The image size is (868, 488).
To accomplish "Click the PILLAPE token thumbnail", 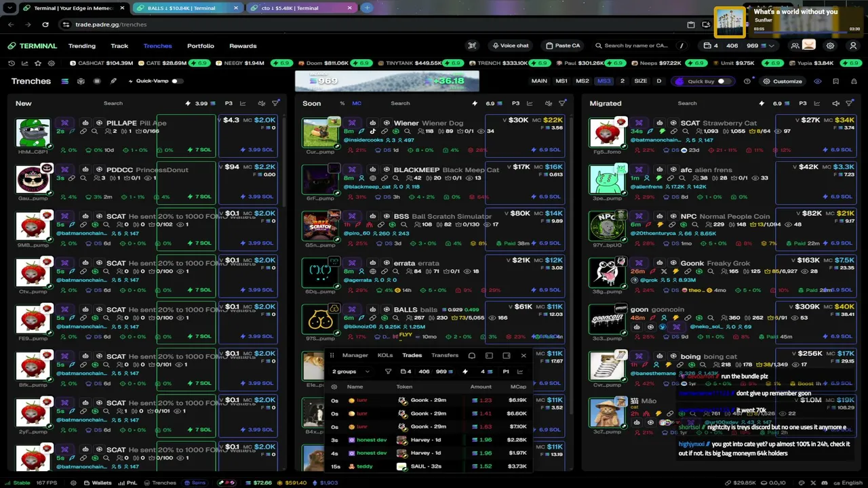I will [x=33, y=133].
